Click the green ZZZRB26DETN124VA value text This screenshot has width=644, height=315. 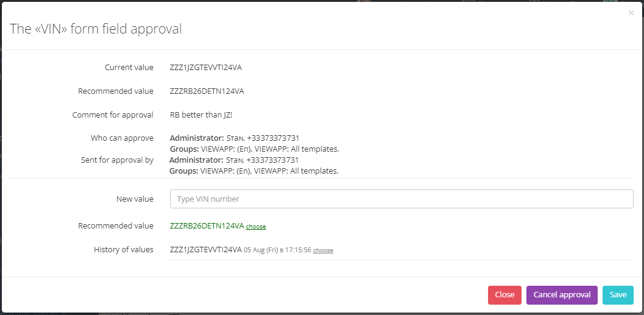[x=207, y=226]
